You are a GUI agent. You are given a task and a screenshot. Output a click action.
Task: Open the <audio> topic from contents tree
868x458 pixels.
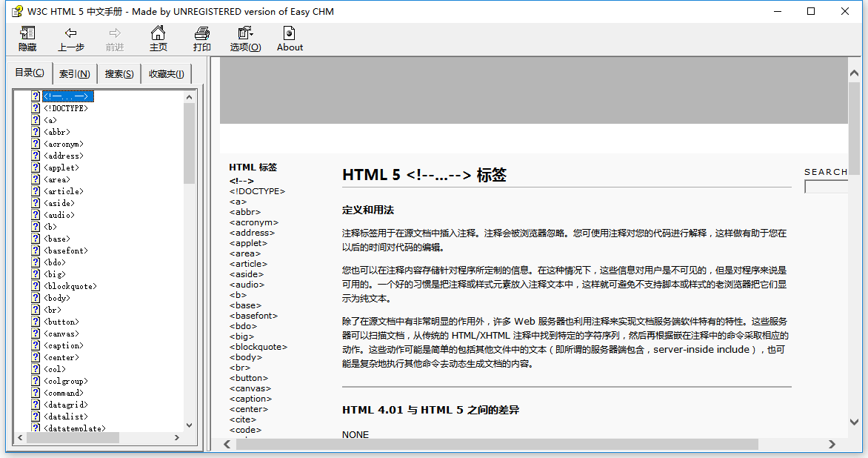point(59,214)
